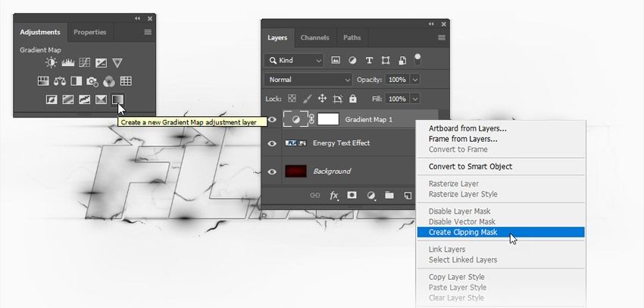Add a Color Lookup adjustment layer
Viewport: 644px width, 308px height.
(126, 81)
